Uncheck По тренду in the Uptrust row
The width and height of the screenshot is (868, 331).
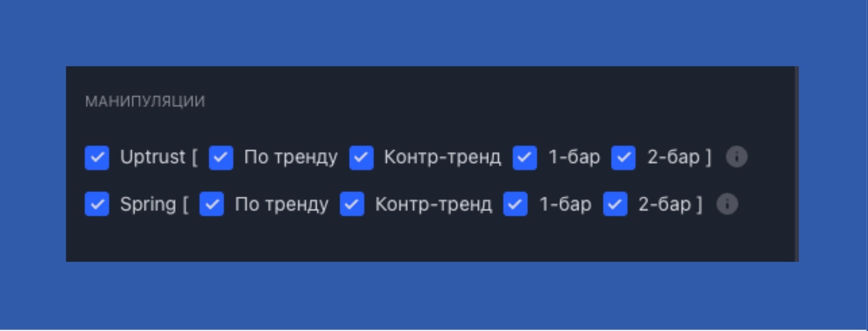221,157
